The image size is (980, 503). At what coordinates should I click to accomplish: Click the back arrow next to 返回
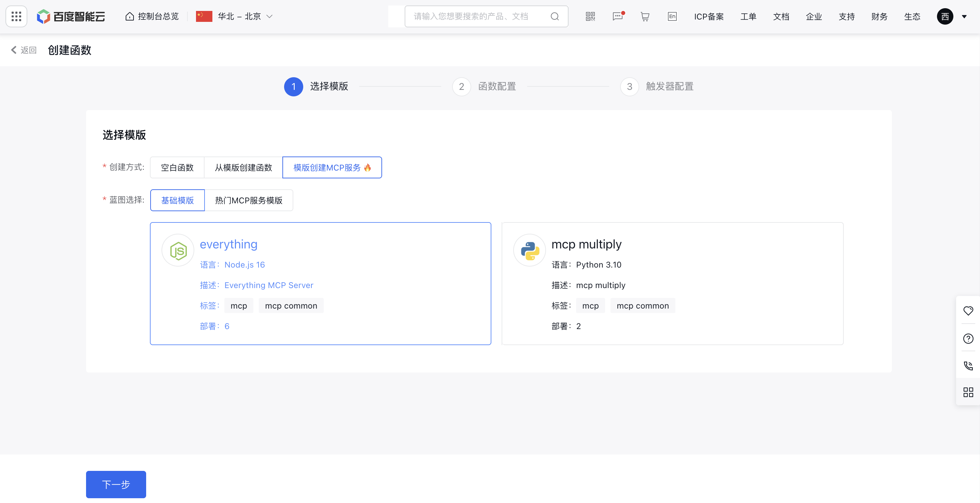tap(14, 50)
